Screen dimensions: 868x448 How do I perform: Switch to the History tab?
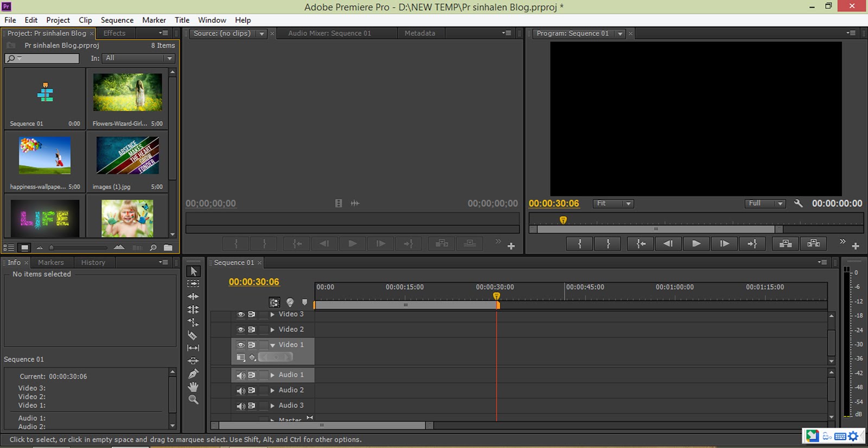pos(93,262)
